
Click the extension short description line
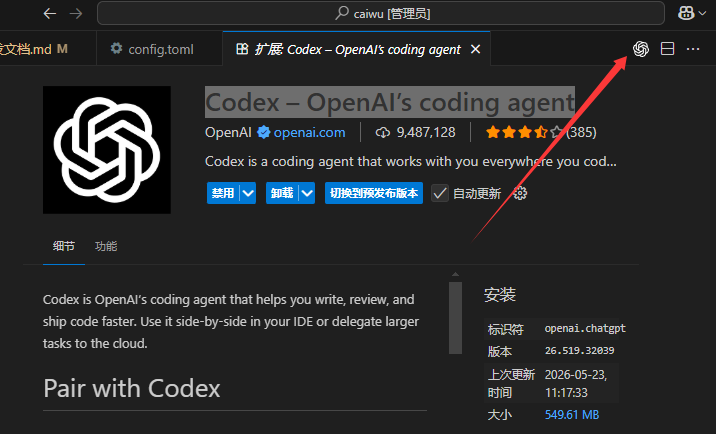pos(411,161)
